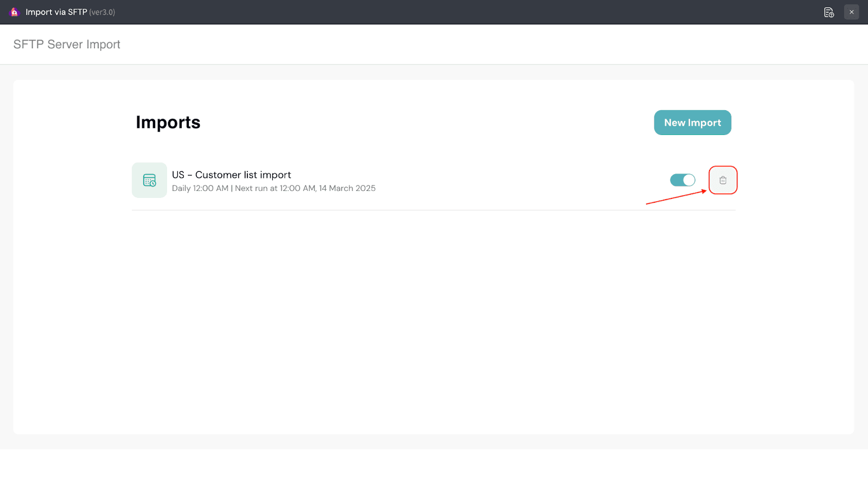
Task: Open the help documentation icon
Action: tap(828, 12)
